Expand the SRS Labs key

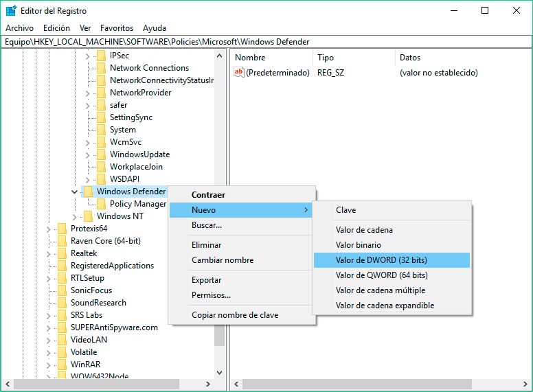tap(48, 316)
